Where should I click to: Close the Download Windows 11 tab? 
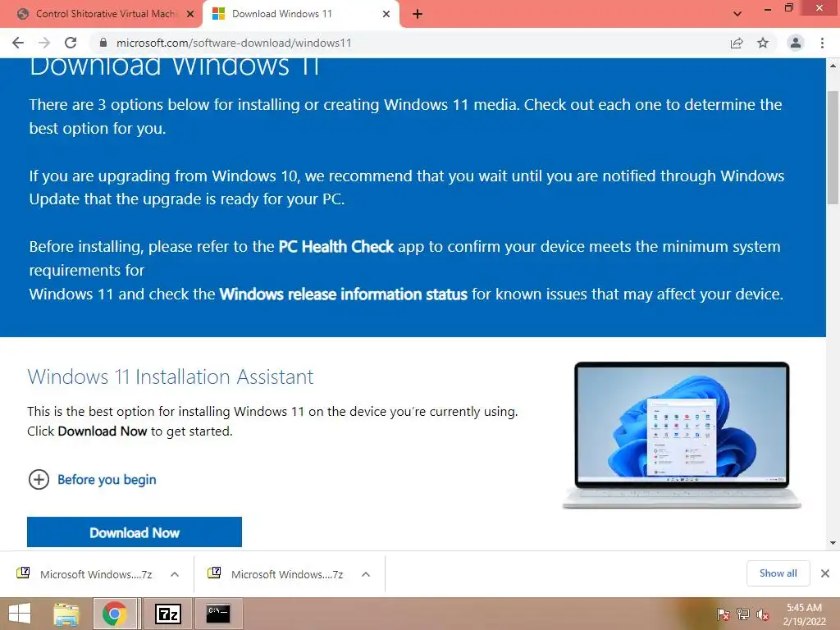pos(386,14)
